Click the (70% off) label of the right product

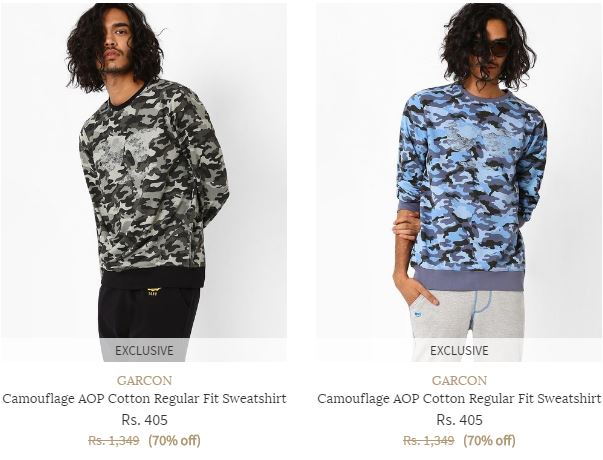pyautogui.click(x=490, y=440)
